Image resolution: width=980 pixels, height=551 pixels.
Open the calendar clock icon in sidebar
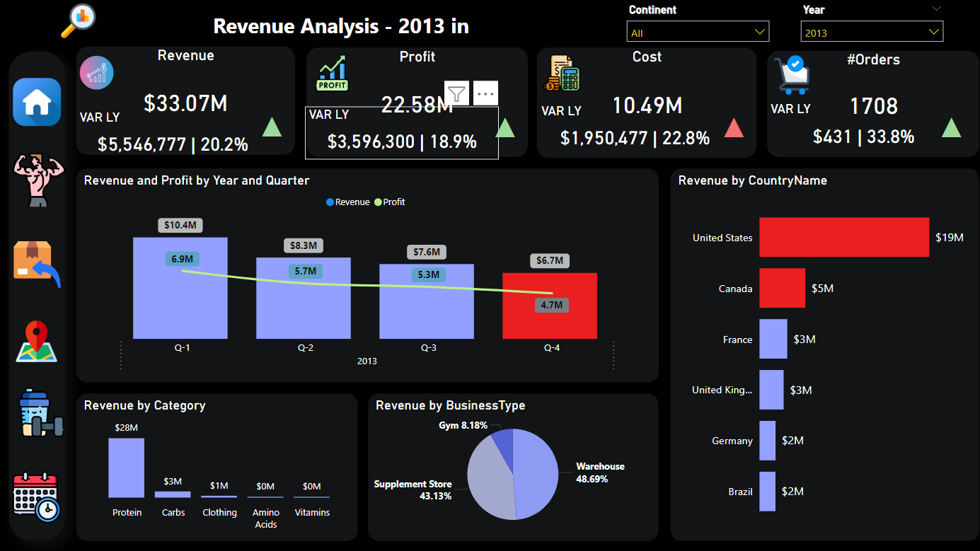(x=37, y=497)
